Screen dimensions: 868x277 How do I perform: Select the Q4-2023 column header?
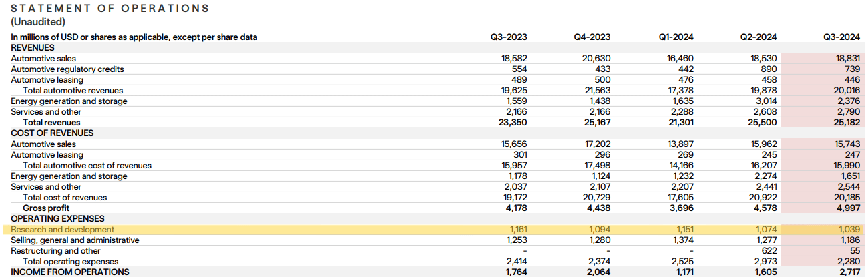tap(592, 37)
